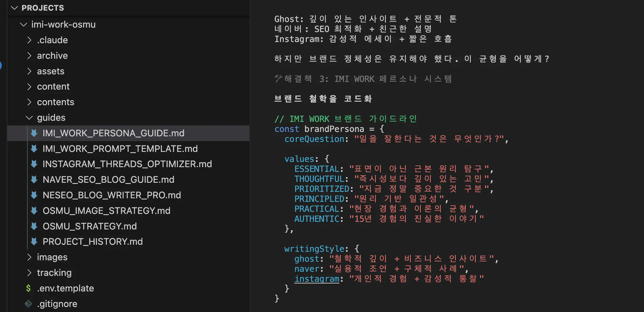
Task: Open NESEO_BLOG_WRITER_PRO.md file
Action: pyautogui.click(x=112, y=195)
